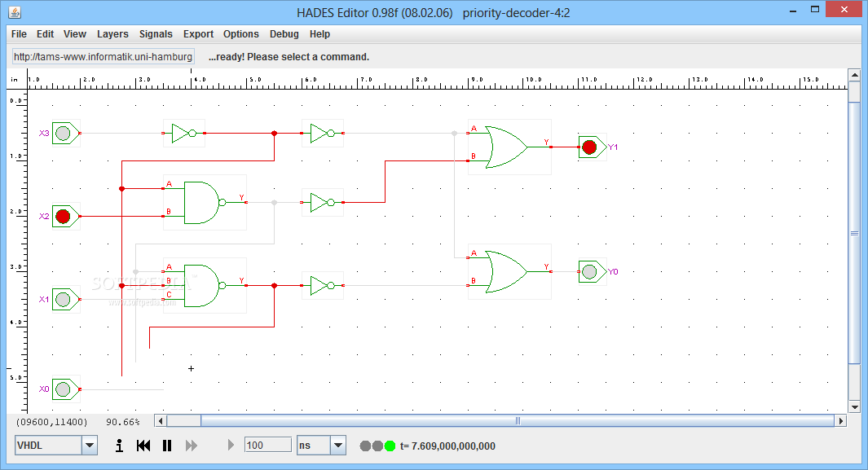The image size is (868, 470).
Task: Click the ns time unit field
Action: 314,445
